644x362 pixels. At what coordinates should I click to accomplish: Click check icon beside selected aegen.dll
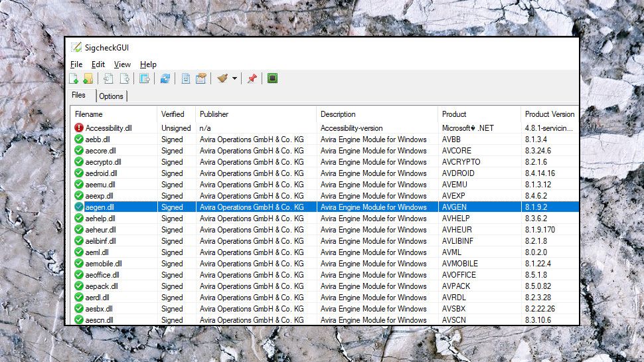point(79,207)
